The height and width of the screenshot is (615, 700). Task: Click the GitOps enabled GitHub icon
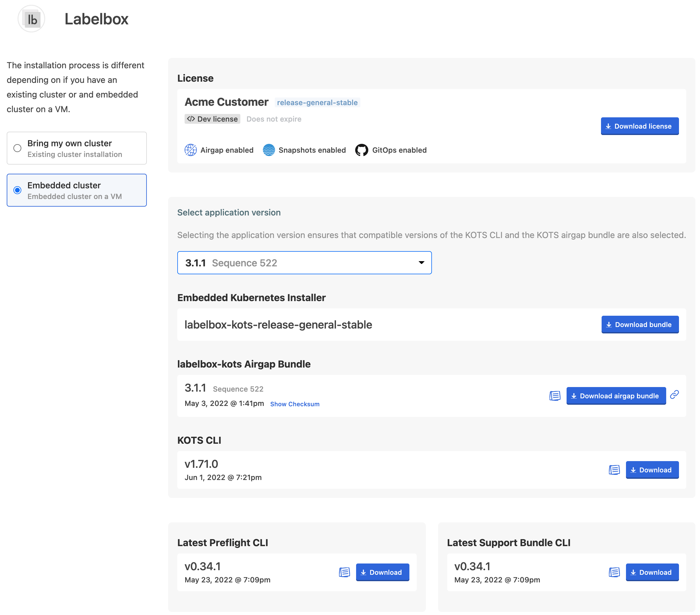click(361, 150)
